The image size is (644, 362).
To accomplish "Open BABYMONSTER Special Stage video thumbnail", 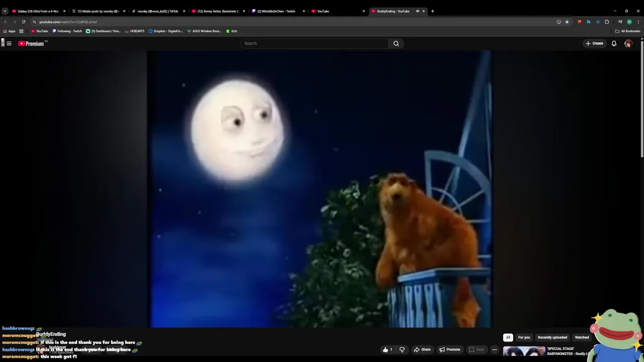I will (x=524, y=352).
